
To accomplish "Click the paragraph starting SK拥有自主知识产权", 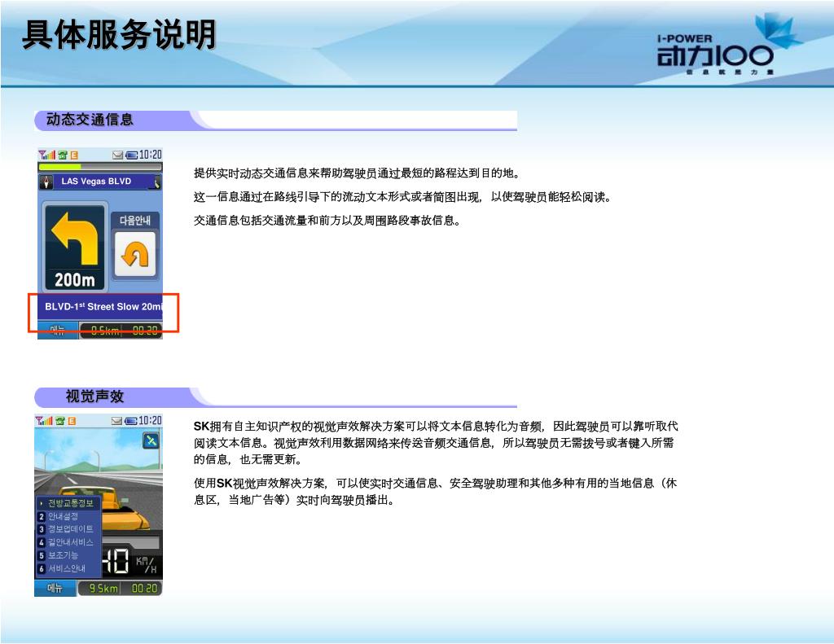I will pyautogui.click(x=436, y=442).
